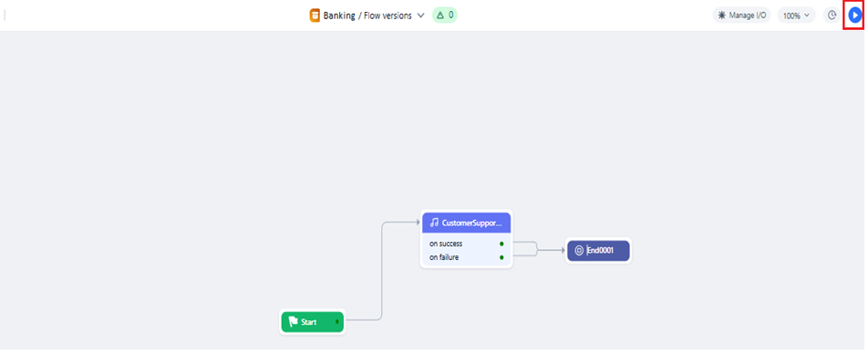Open the Manage I/O panel
868x354 pixels.
point(741,16)
